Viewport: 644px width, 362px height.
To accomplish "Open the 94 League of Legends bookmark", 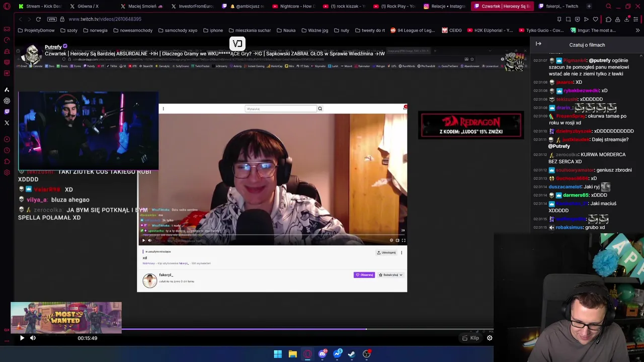I will pos(413,30).
